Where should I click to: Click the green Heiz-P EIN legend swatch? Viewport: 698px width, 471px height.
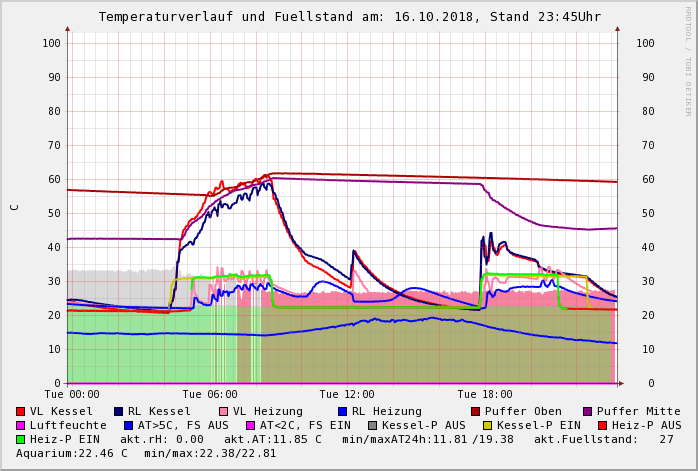tap(21, 439)
